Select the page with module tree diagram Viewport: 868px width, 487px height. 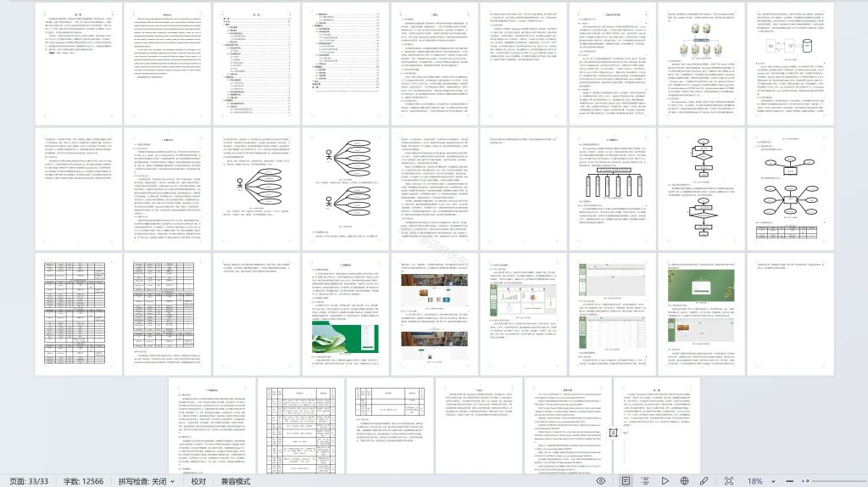[612, 189]
